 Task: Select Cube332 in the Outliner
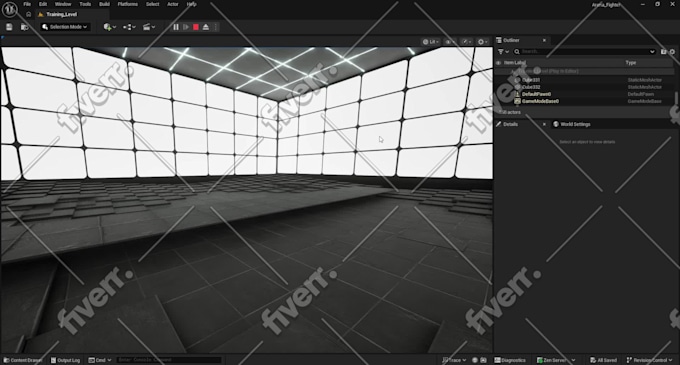(531, 87)
